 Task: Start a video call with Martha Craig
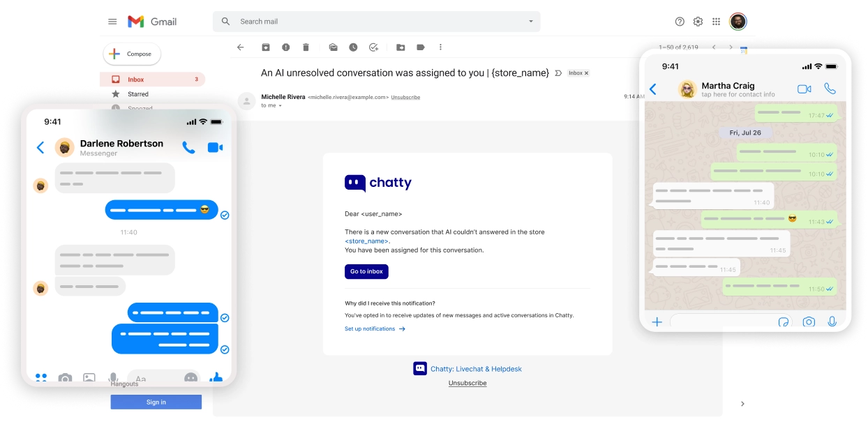pos(803,89)
